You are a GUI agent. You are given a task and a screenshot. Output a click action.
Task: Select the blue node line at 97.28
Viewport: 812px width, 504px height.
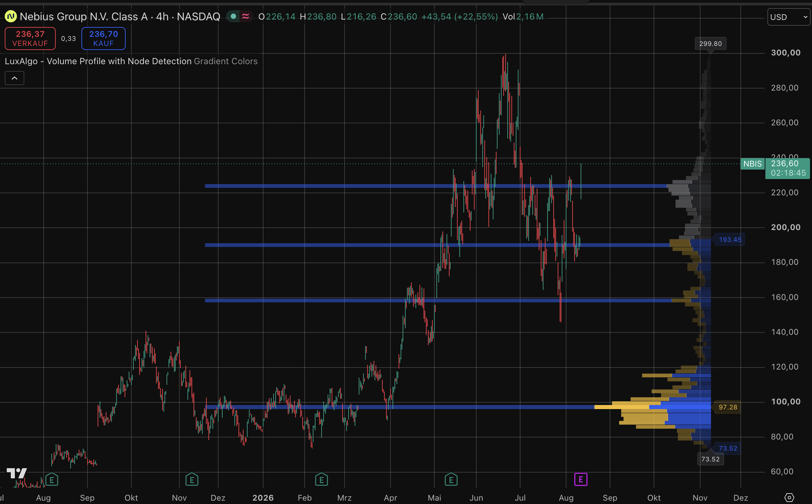[400, 407]
